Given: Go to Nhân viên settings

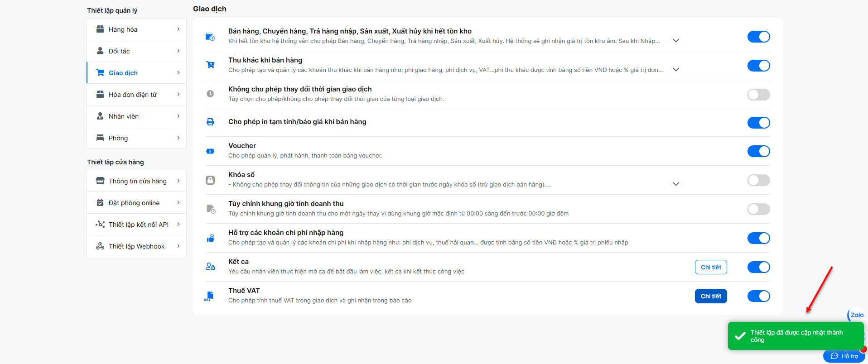Looking at the screenshot, I should (x=136, y=116).
